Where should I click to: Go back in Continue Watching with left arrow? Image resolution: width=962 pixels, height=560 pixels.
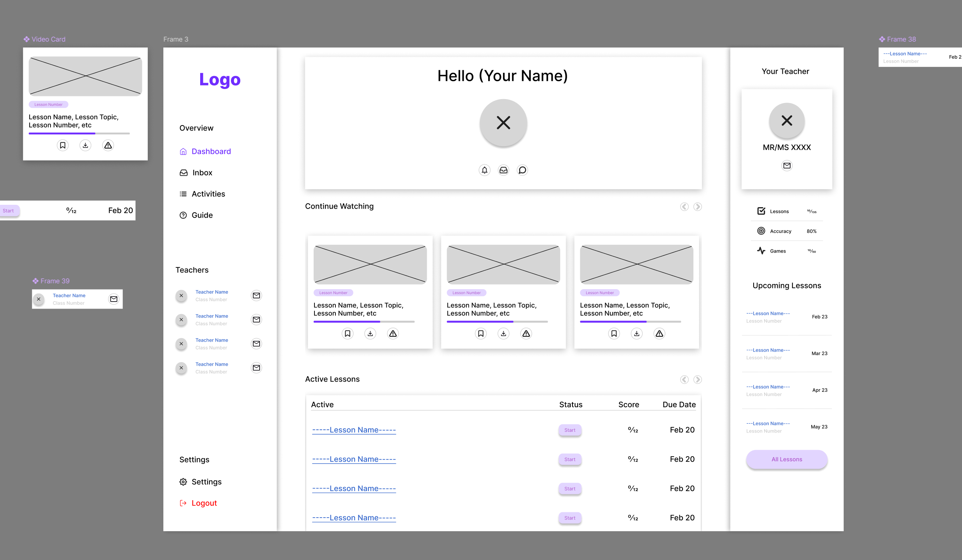(x=684, y=207)
